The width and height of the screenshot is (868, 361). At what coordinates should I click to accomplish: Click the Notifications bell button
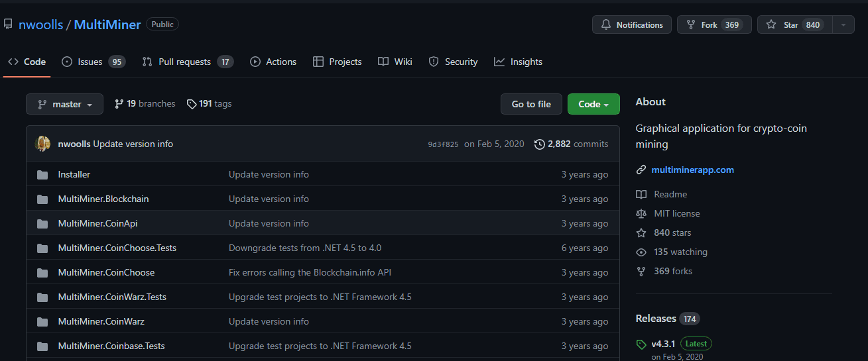pyautogui.click(x=632, y=25)
